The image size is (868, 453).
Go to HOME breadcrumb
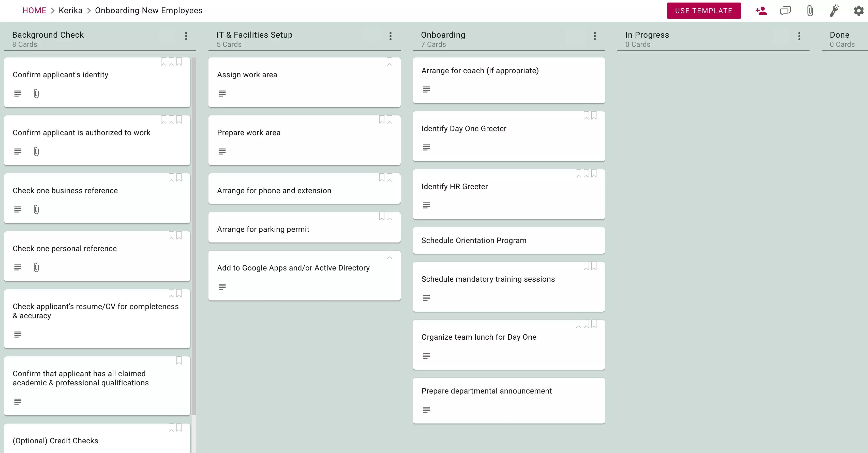pyautogui.click(x=34, y=10)
